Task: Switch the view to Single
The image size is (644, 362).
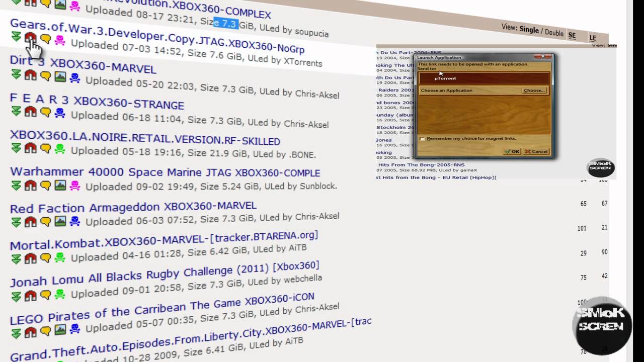Action: (529, 30)
